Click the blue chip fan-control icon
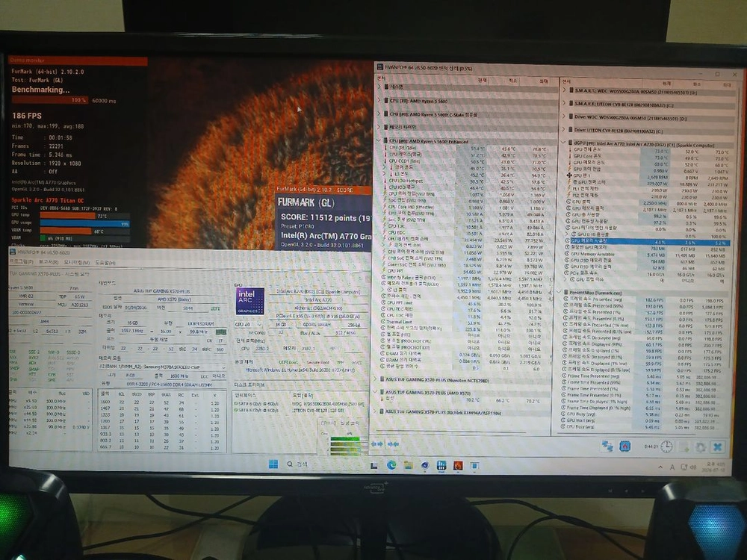 [x=624, y=447]
